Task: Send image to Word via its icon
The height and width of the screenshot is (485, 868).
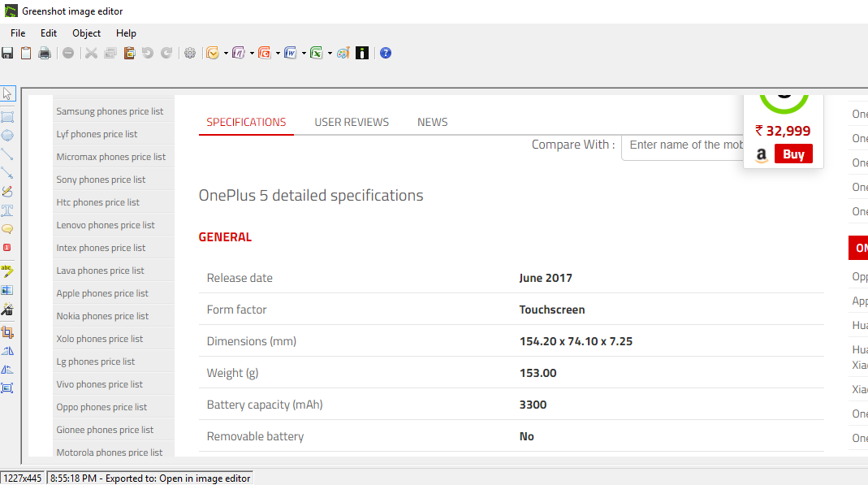Action: point(291,53)
